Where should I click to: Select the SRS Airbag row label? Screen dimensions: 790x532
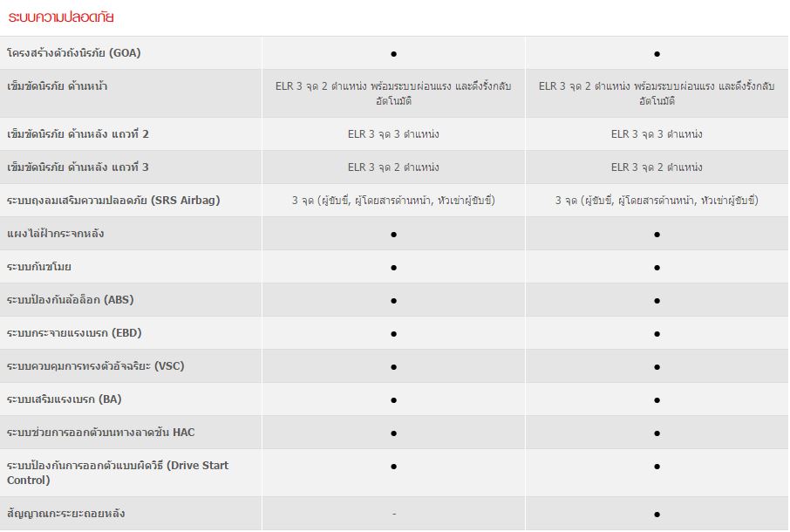pyautogui.click(x=113, y=201)
